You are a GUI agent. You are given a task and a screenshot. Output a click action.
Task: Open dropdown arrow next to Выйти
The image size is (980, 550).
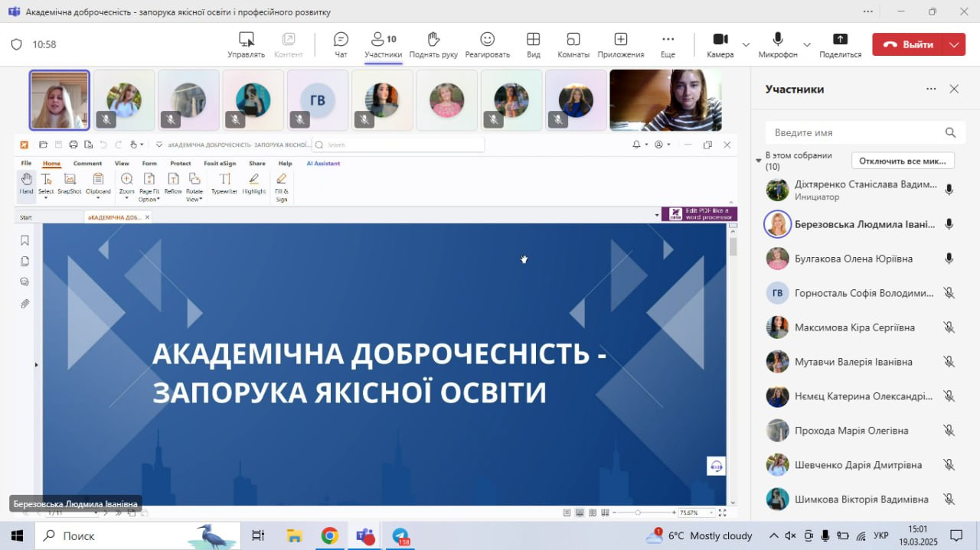[954, 45]
